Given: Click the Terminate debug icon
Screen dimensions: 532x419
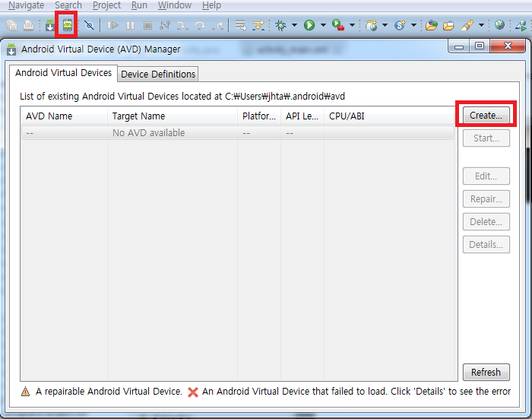Looking at the screenshot, I should coord(147,25).
